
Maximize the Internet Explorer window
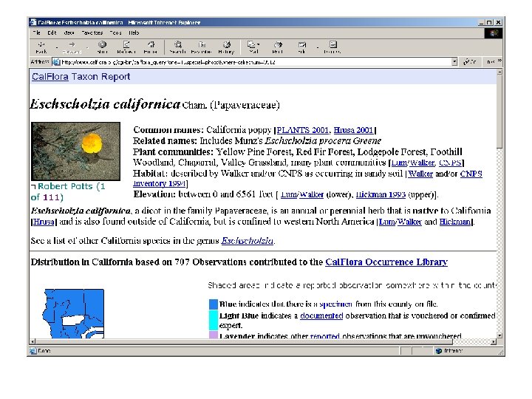click(489, 22)
